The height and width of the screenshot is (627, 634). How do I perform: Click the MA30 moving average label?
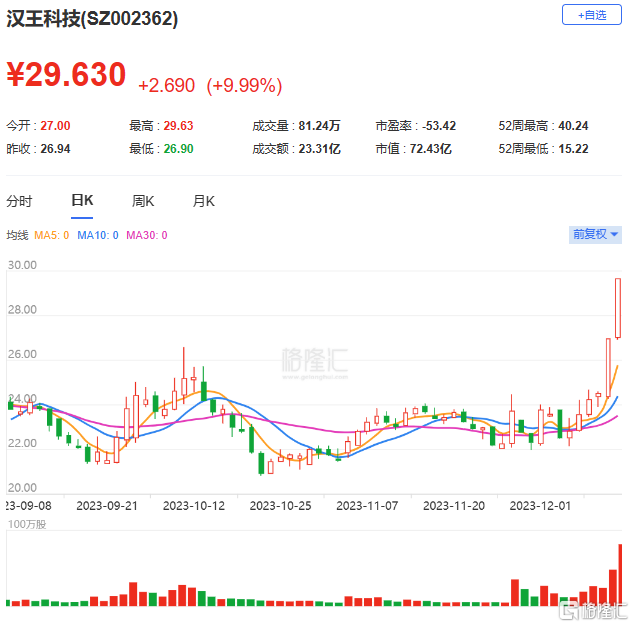coord(147,235)
